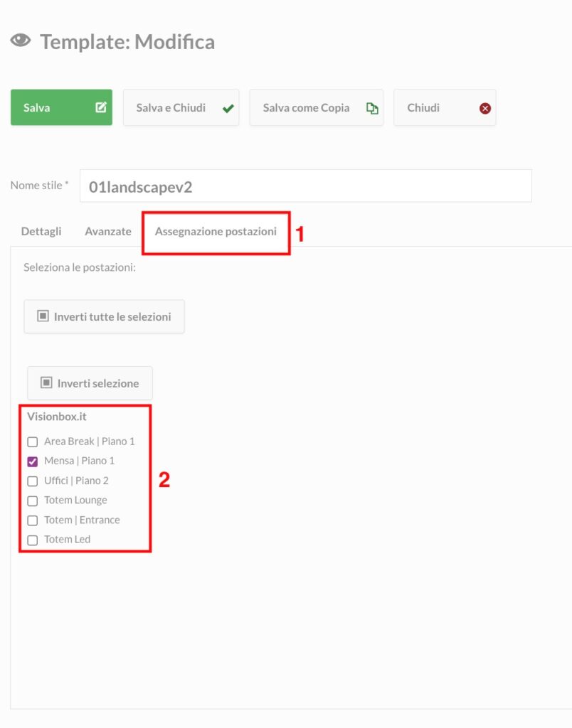Uncheck the Mensa | Piano 1 checkbox
The height and width of the screenshot is (728, 572).
33,461
